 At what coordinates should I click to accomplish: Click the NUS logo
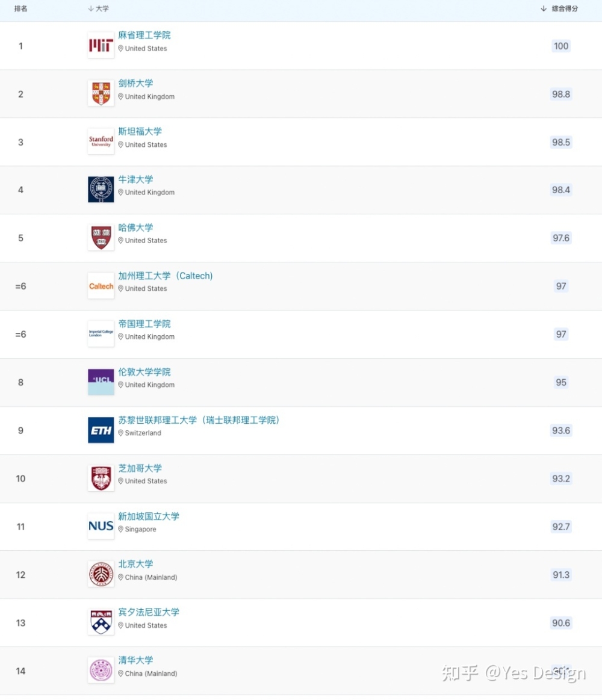[101, 526]
